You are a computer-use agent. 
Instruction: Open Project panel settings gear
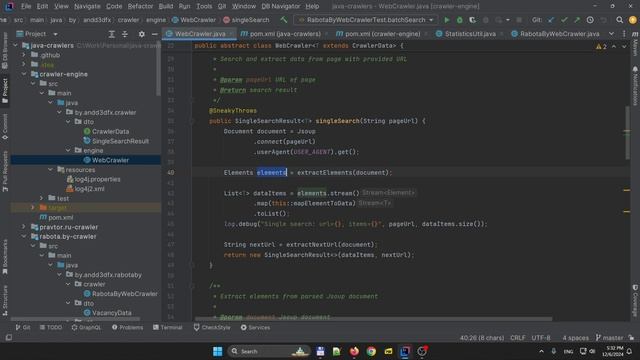click(141, 34)
